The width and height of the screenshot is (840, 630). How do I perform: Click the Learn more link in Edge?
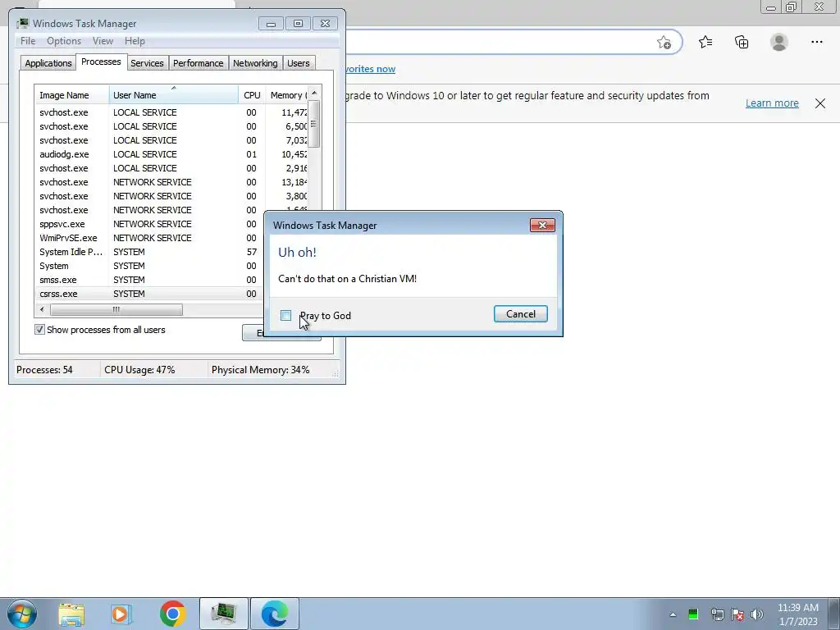click(x=772, y=103)
